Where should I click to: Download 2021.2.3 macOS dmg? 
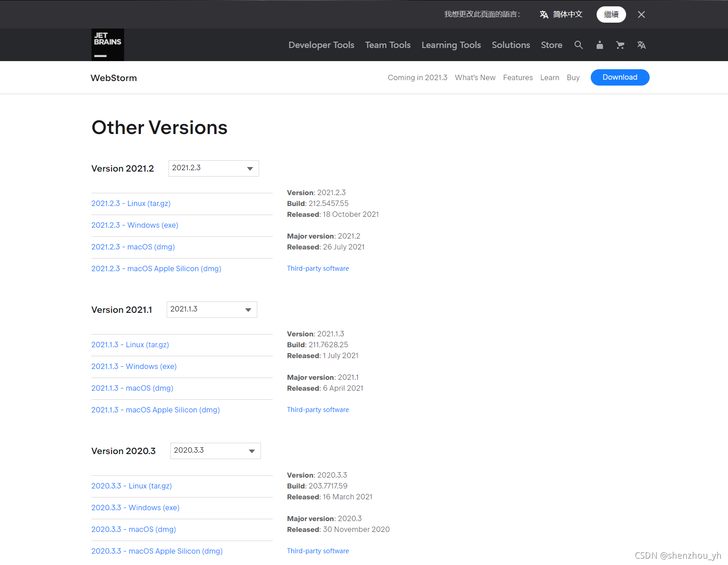click(x=133, y=247)
